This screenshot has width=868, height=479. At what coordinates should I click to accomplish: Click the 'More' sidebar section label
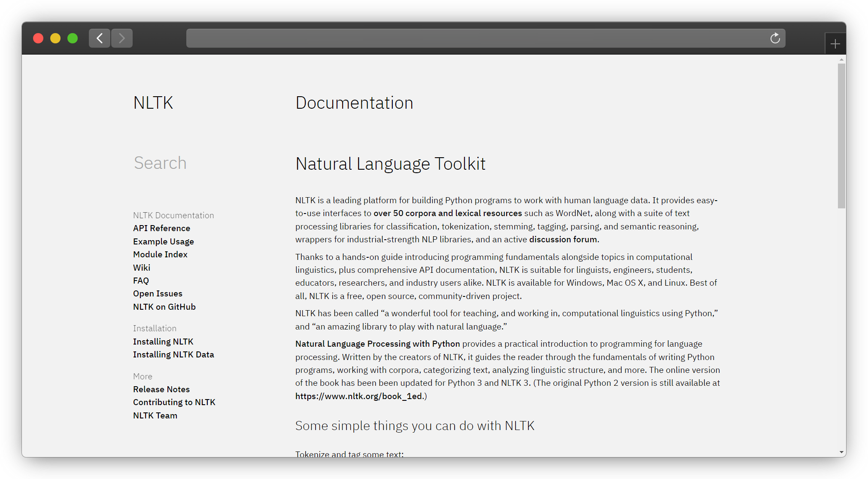pyautogui.click(x=143, y=376)
